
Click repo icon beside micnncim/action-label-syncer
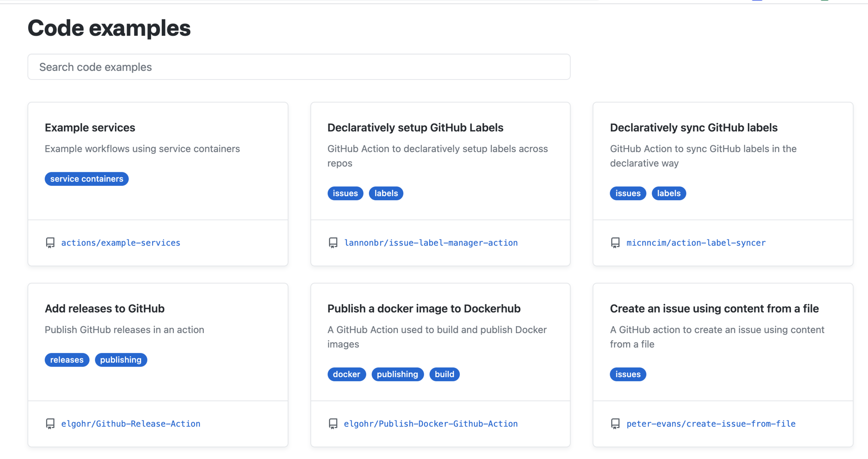pos(615,243)
